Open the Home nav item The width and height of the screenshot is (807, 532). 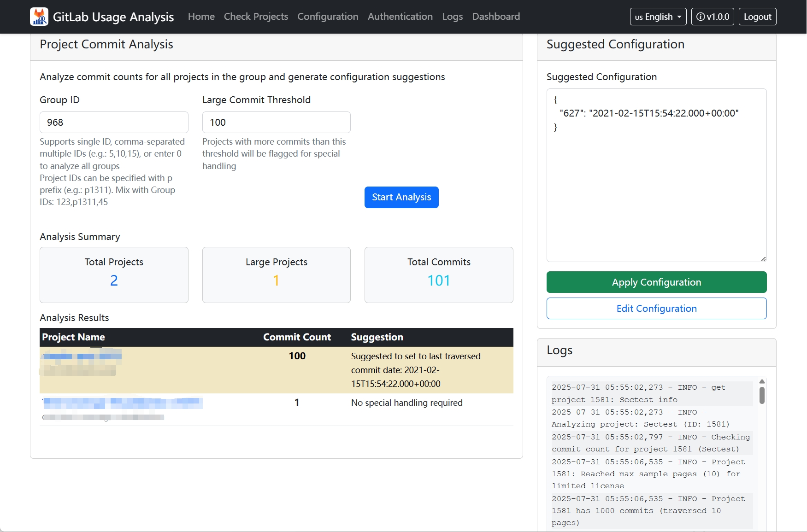pos(201,17)
